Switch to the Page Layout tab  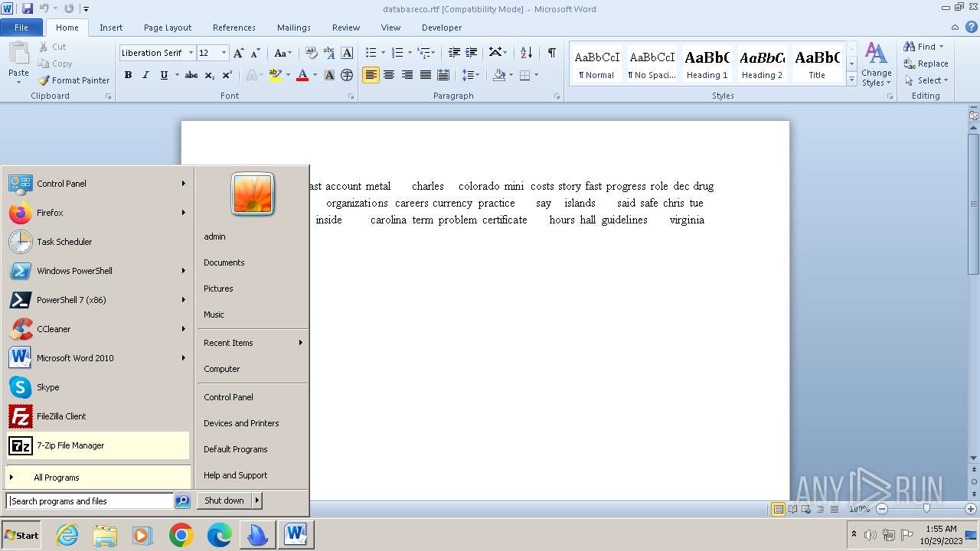(x=168, y=28)
